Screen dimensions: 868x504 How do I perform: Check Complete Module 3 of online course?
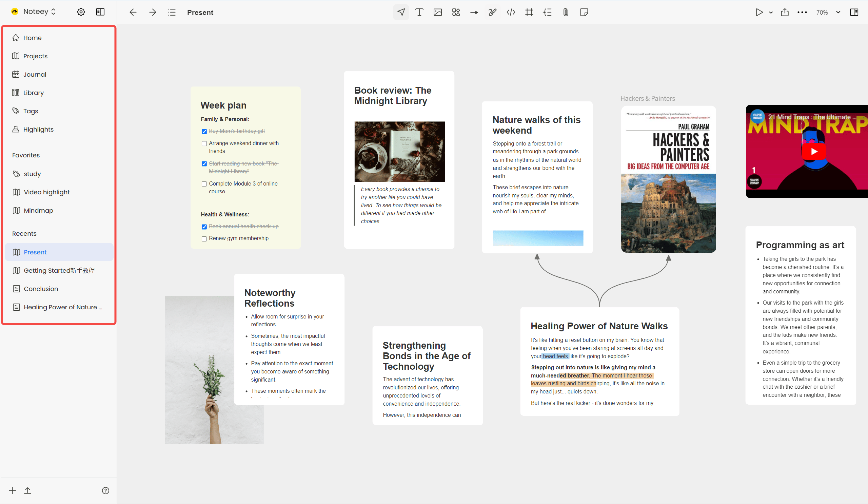pyautogui.click(x=204, y=184)
